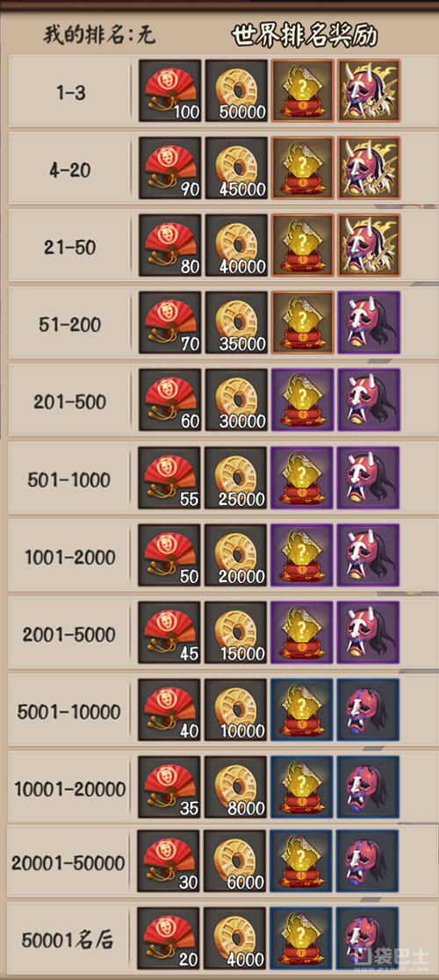This screenshot has width=439, height=980.
Task: Open the purple mystery bag in 501-1000 row
Action: point(303,478)
